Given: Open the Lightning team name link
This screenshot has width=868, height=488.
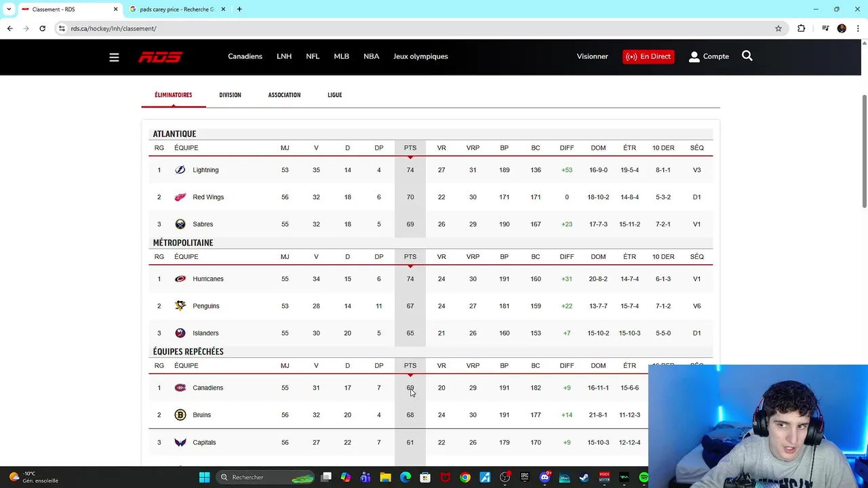Looking at the screenshot, I should [x=205, y=170].
